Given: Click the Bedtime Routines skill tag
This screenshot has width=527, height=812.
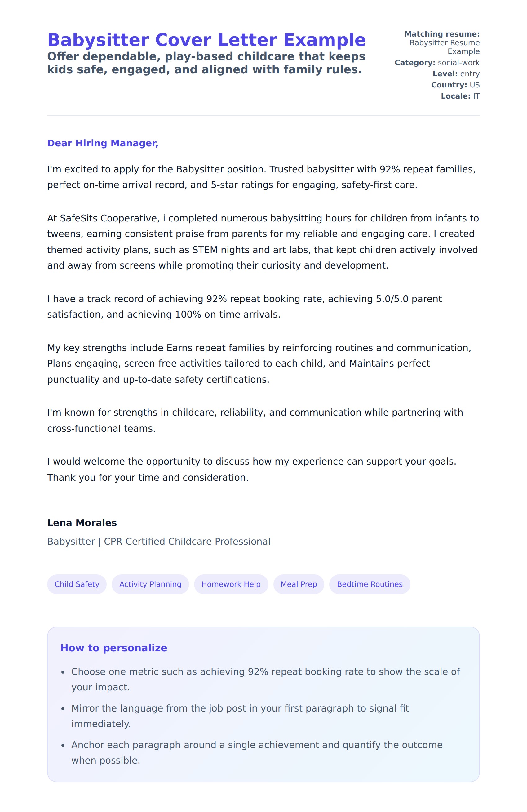Looking at the screenshot, I should coord(370,584).
